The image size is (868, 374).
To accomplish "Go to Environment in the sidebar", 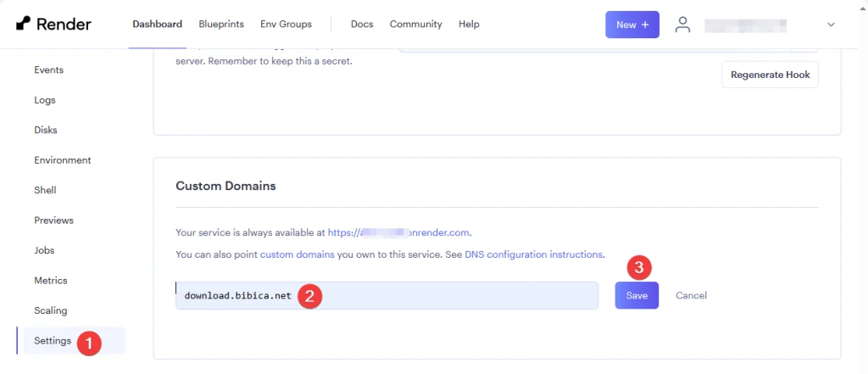I will (63, 160).
